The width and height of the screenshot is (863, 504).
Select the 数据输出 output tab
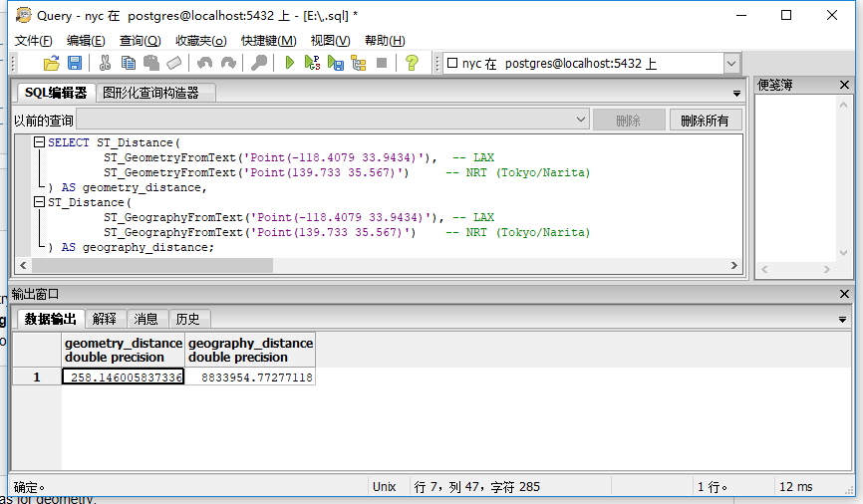50,319
